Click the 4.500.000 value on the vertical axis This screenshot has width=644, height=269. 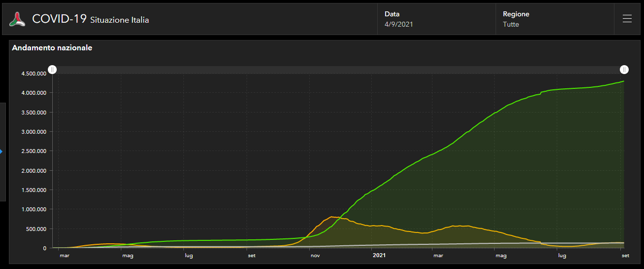34,74
